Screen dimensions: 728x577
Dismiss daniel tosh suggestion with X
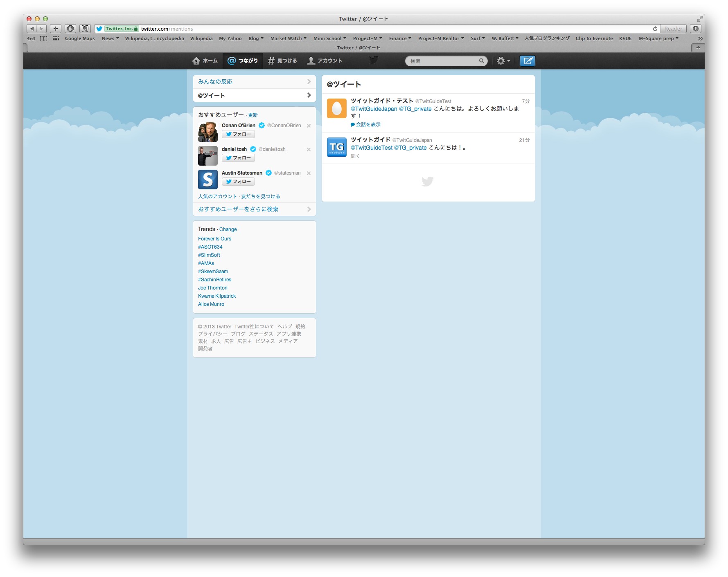click(x=309, y=149)
